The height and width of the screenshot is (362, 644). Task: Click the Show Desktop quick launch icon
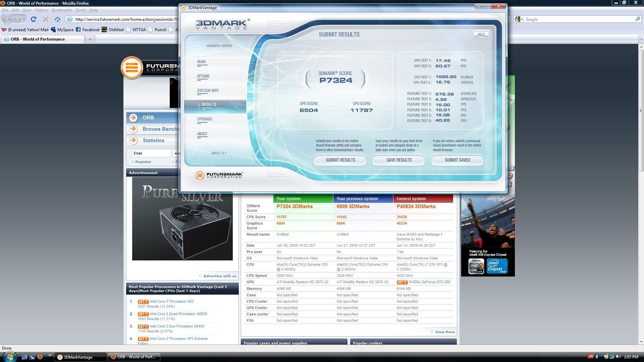pyautogui.click(x=24, y=357)
